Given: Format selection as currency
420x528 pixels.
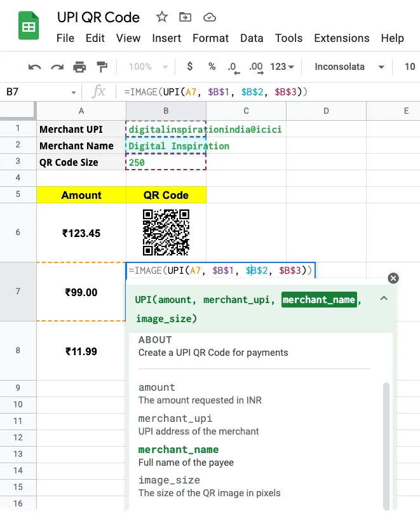Looking at the screenshot, I should 190,67.
